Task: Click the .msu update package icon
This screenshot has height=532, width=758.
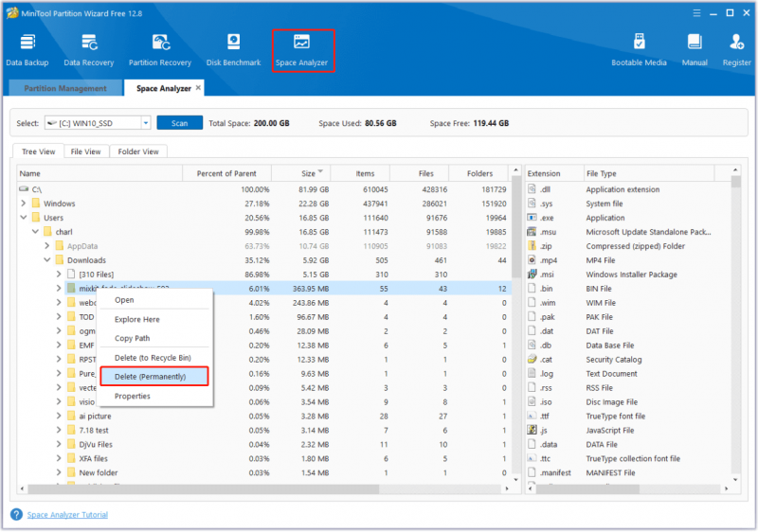Action: 532,232
